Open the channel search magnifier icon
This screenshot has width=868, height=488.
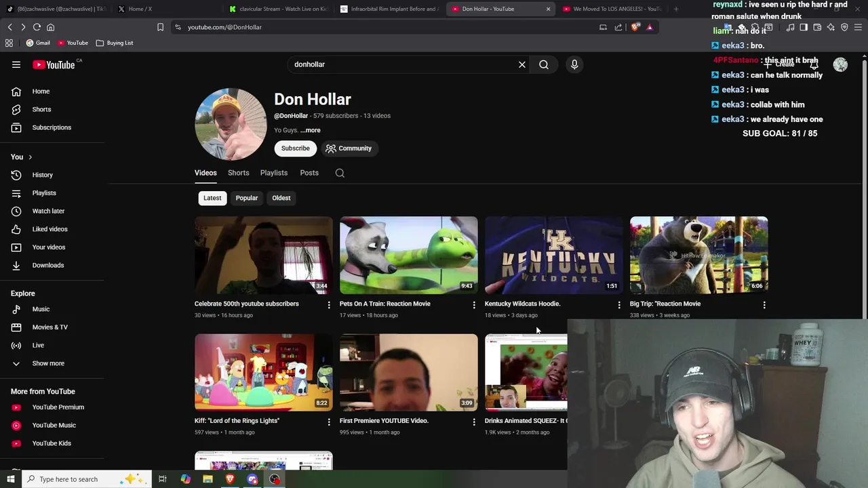[340, 173]
